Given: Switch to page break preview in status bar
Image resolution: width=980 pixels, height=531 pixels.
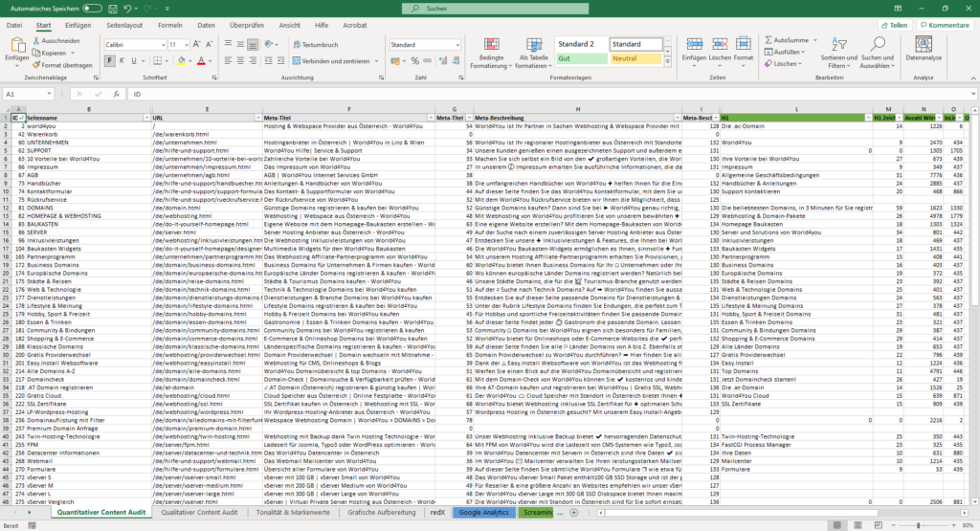Looking at the screenshot, I should 879,525.
